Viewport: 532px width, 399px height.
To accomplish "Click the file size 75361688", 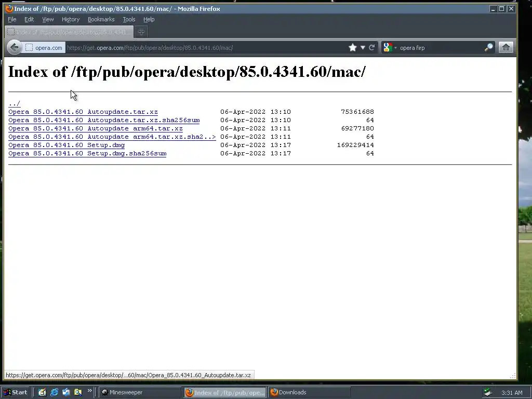I will (x=357, y=112).
